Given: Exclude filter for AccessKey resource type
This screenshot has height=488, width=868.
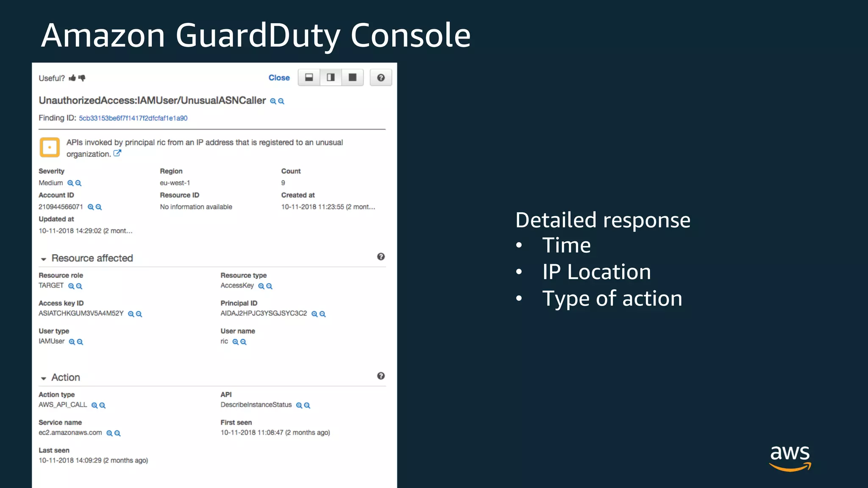Looking at the screenshot, I should [269, 286].
